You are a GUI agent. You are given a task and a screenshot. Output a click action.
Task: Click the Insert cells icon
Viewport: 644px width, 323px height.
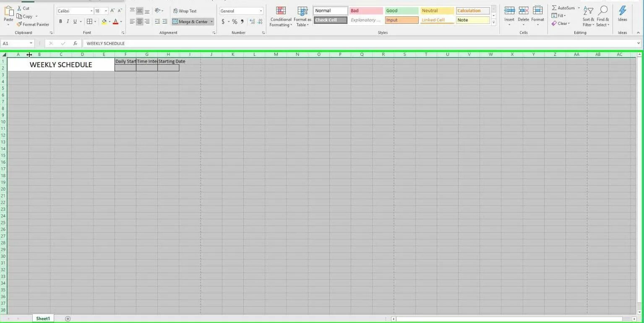pyautogui.click(x=509, y=11)
